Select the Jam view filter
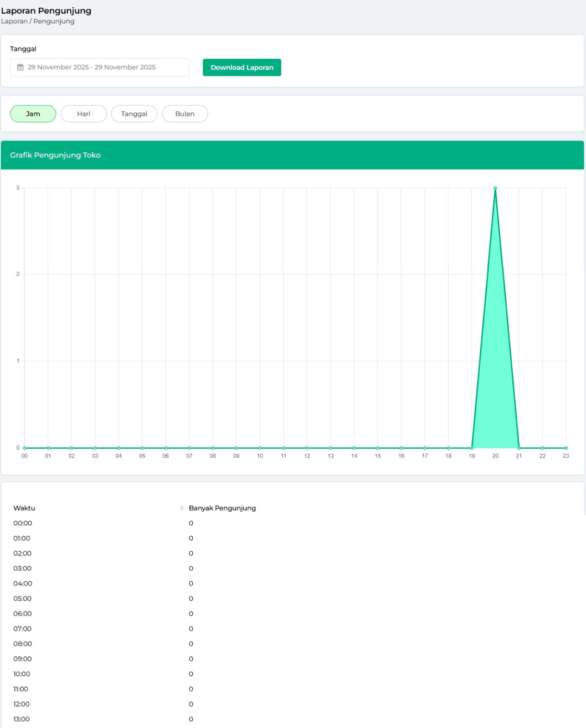 click(33, 114)
